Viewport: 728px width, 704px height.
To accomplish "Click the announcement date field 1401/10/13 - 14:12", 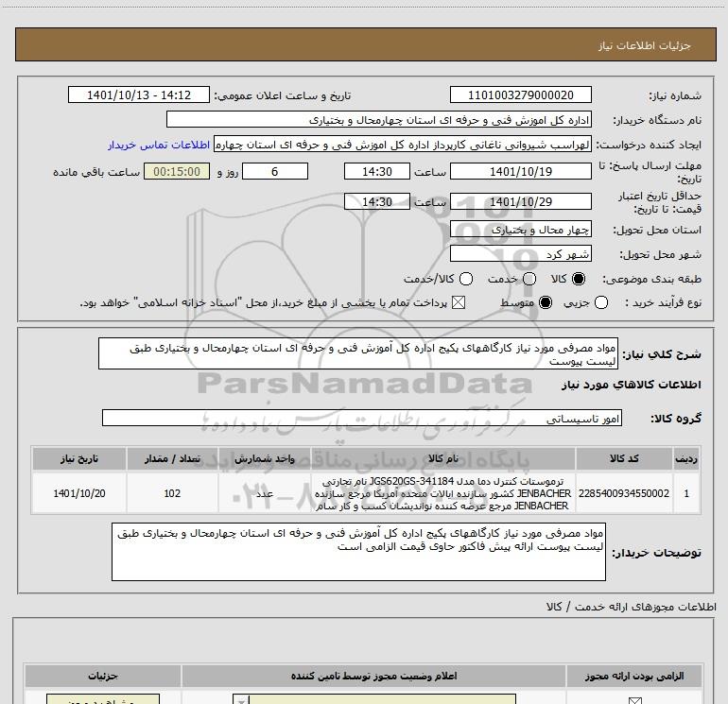I will [x=139, y=94].
